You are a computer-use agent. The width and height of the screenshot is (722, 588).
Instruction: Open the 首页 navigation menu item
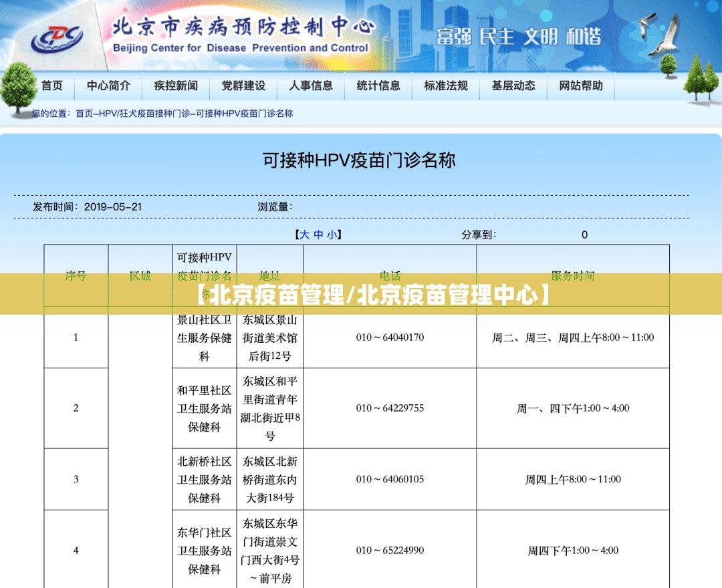(x=52, y=86)
